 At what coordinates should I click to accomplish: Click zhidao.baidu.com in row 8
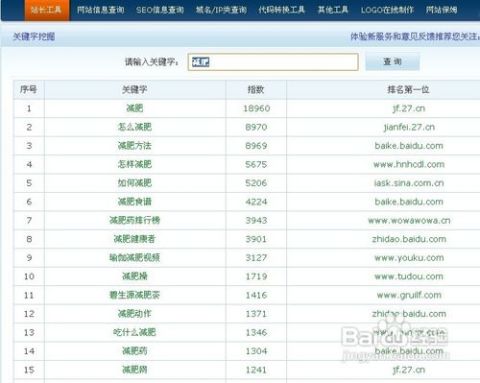pos(409,239)
